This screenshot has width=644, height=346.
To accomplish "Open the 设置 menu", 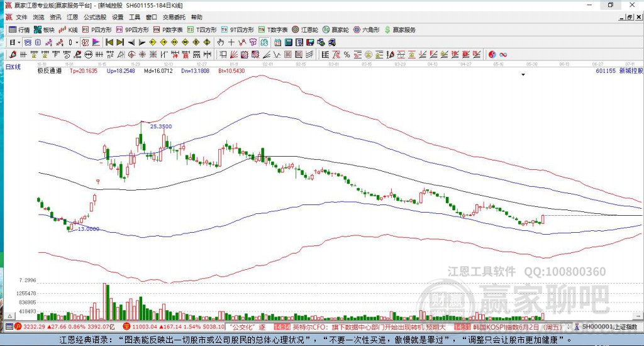I will click(118, 17).
